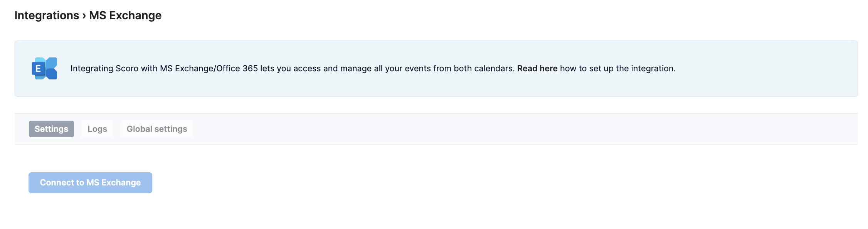Screen dimensions: 868x229
Task: Open the Logs tab
Action: 97,129
